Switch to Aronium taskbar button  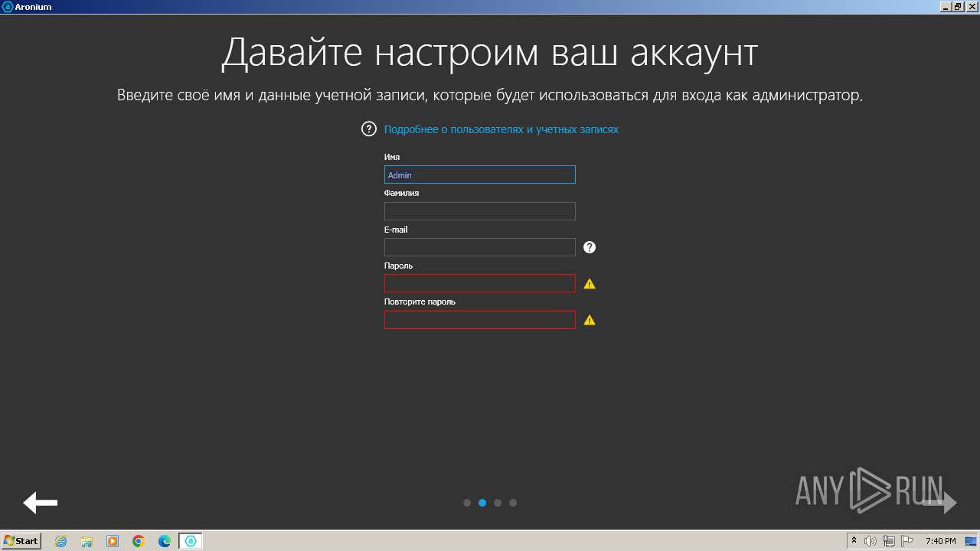(x=191, y=541)
